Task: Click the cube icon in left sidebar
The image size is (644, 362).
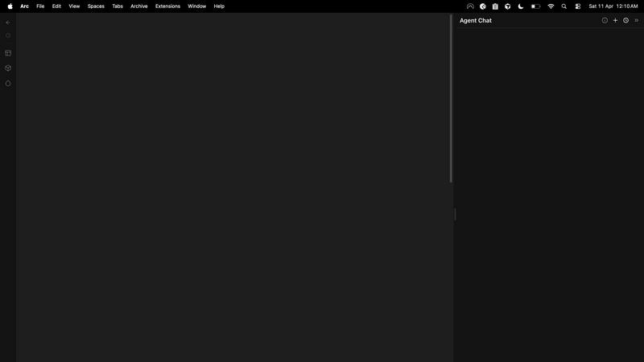Action: (x=8, y=68)
